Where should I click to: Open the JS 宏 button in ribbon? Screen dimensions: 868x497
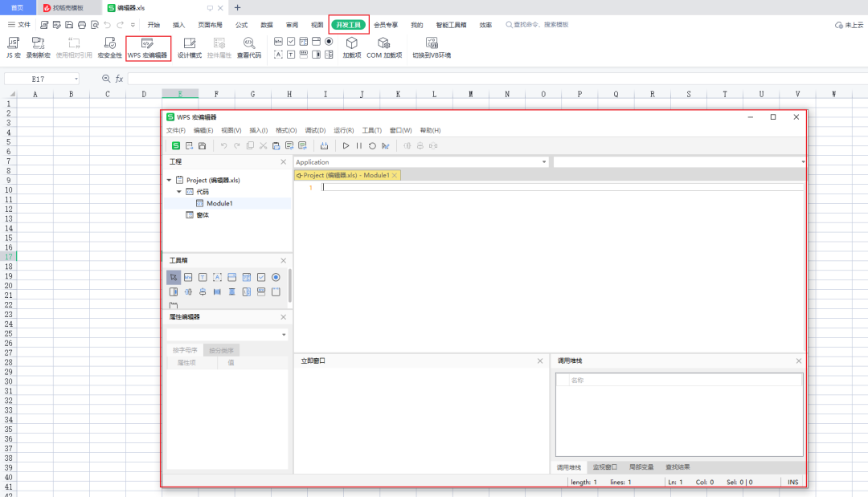(x=14, y=47)
